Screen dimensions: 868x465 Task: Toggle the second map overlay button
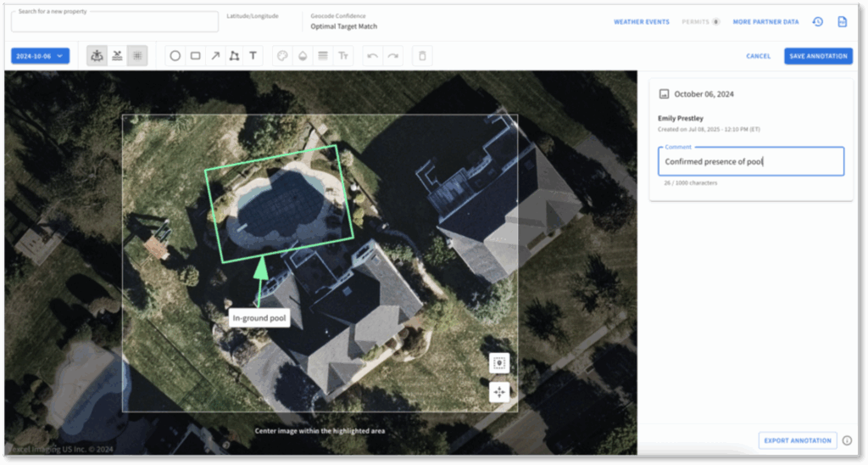(117, 56)
